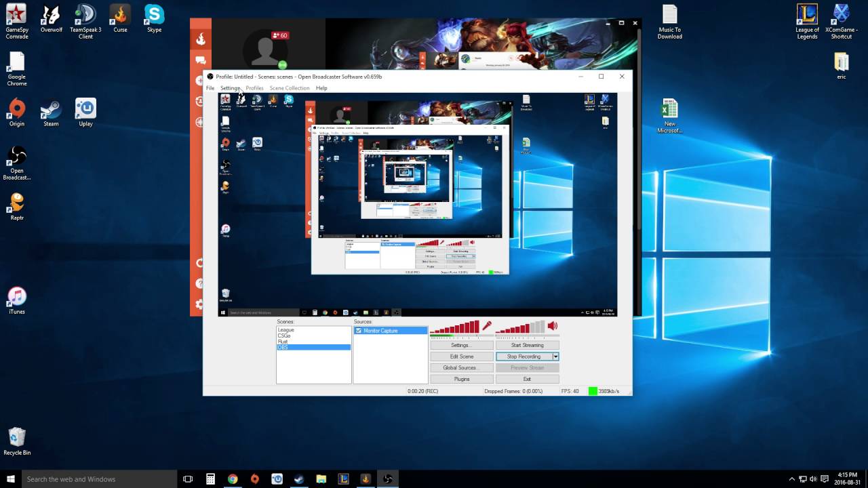
Task: Select the Monitor Capture source row
Action: [391, 331]
